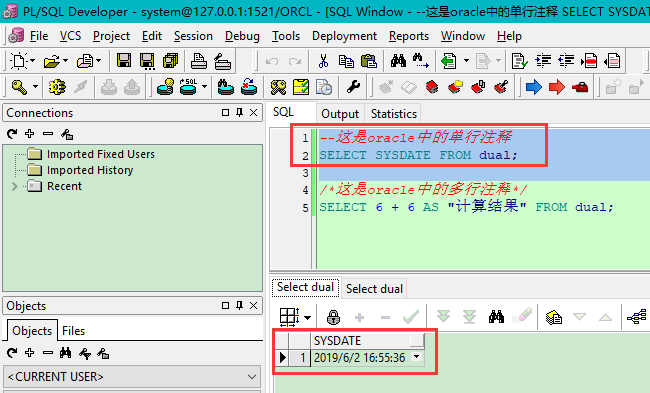Expand the Recent folder in Connections
Image resolution: width=650 pixels, height=393 pixels.
[x=15, y=187]
